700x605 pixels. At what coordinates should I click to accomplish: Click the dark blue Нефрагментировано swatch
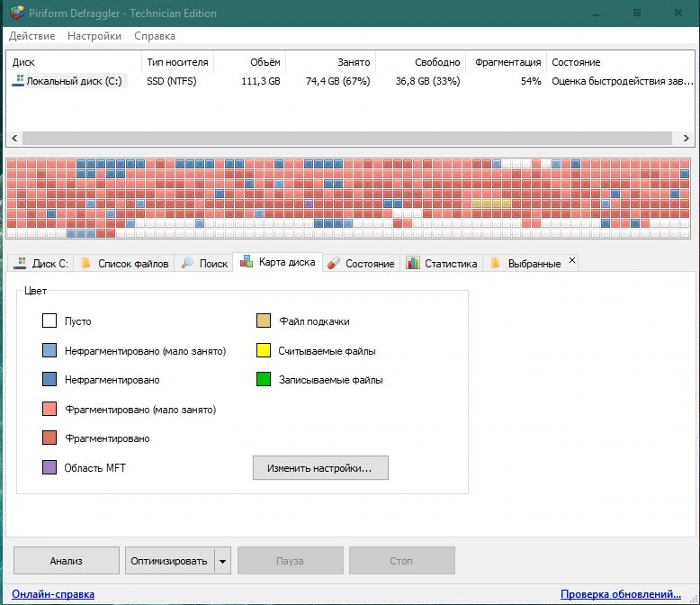tap(49, 379)
